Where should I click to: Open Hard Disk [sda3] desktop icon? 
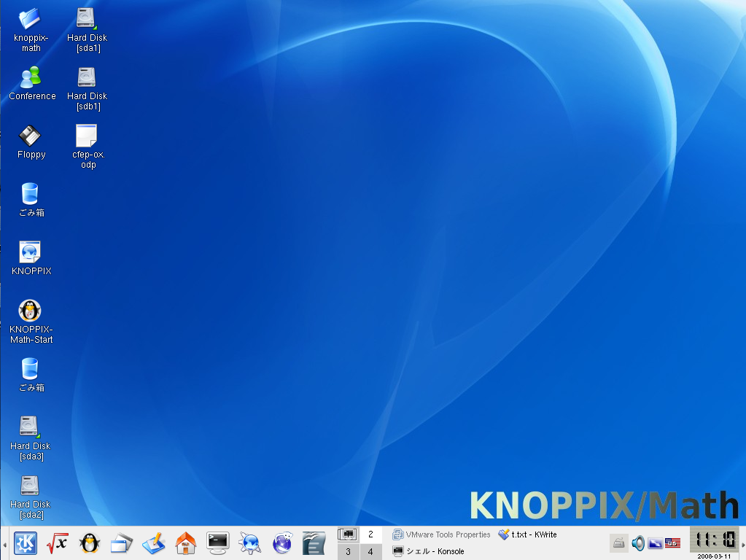pos(31,438)
